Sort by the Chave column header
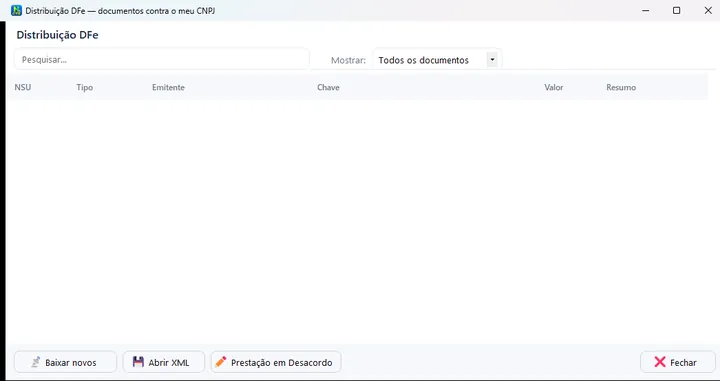720x381 pixels. [x=328, y=87]
